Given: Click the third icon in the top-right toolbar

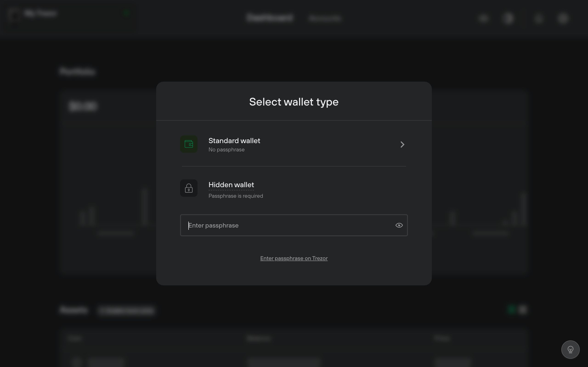Looking at the screenshot, I should [538, 18].
